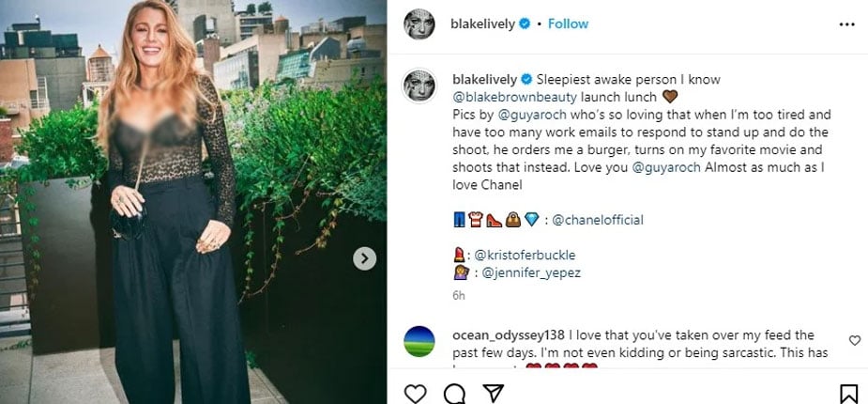Click the Follow button
This screenshot has height=404, width=868.
pos(568,23)
